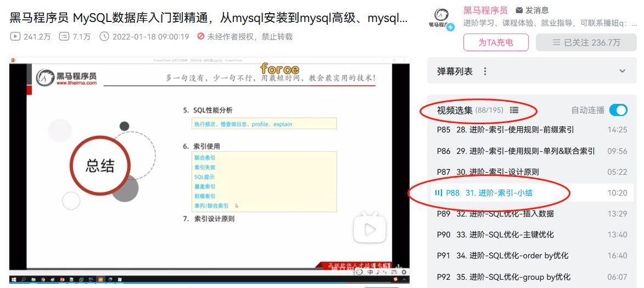Switch the 视频选集 list view icon

[x=514, y=110]
